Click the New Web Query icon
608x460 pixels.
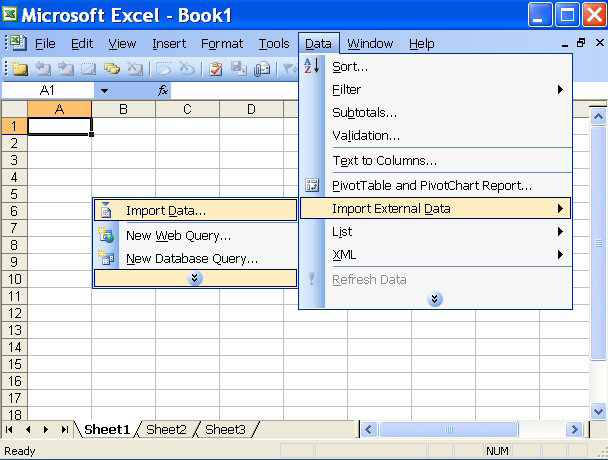pyautogui.click(x=107, y=235)
